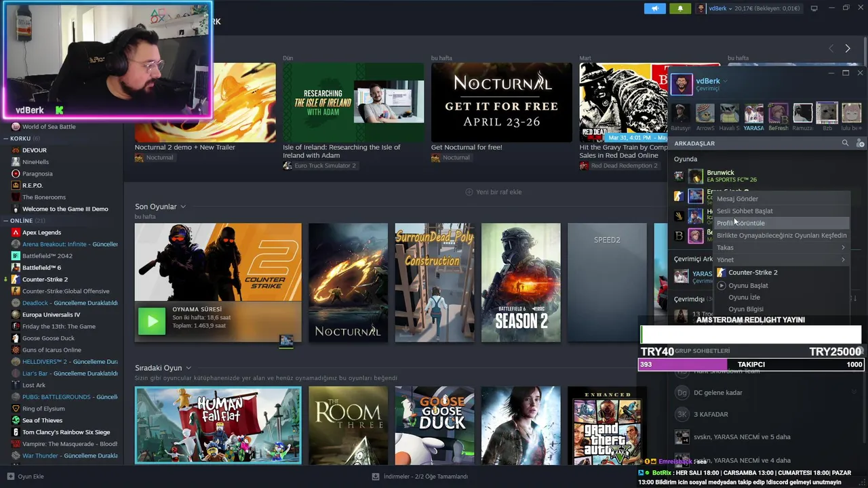Image resolution: width=868 pixels, height=488 pixels.
Task: Search friends with magnifier icon
Action: point(845,143)
